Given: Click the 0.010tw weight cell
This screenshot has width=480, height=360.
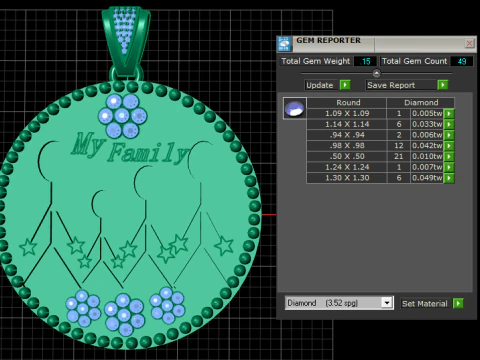Looking at the screenshot, I should tap(427, 156).
